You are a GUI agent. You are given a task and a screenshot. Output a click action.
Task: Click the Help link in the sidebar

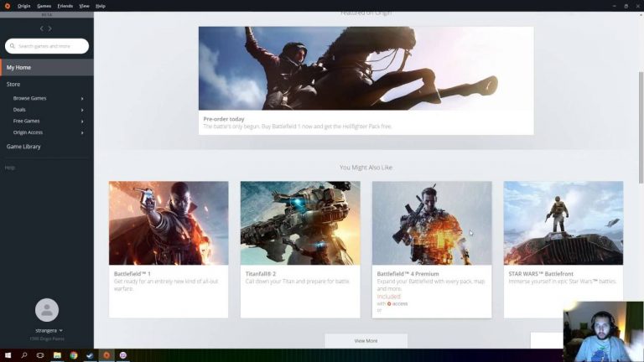tap(10, 168)
